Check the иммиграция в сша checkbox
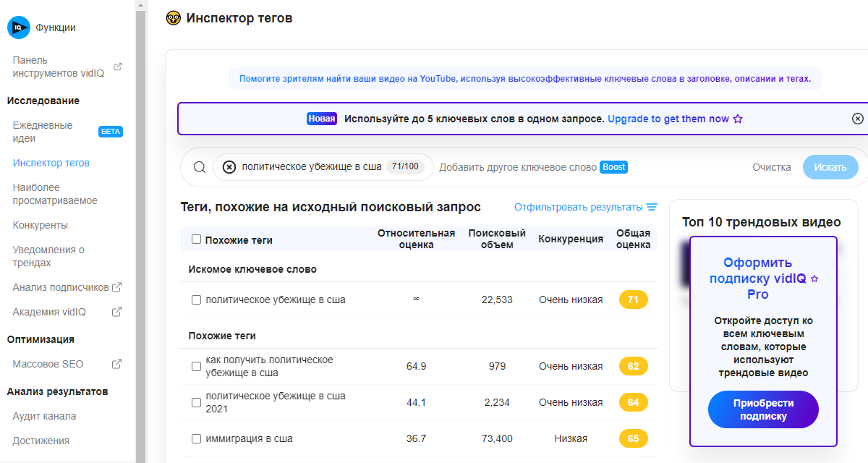 (x=196, y=438)
